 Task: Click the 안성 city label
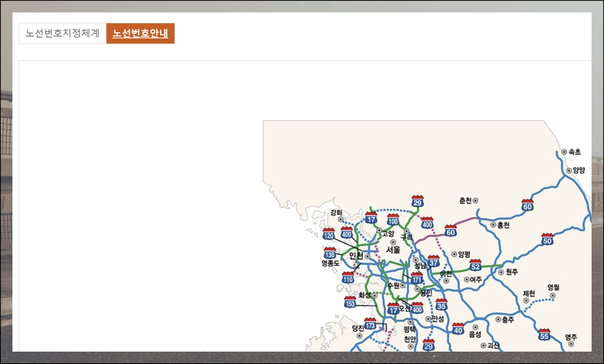pos(437,319)
